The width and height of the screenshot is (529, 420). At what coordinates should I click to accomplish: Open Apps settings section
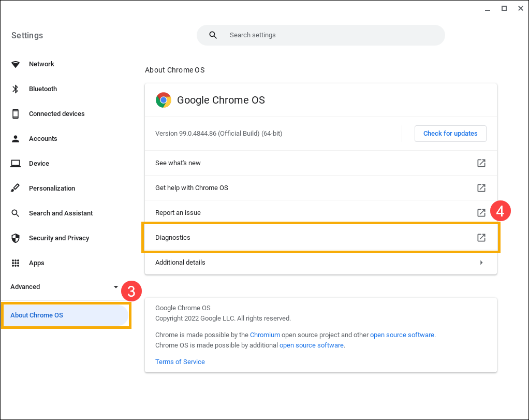pyautogui.click(x=36, y=263)
